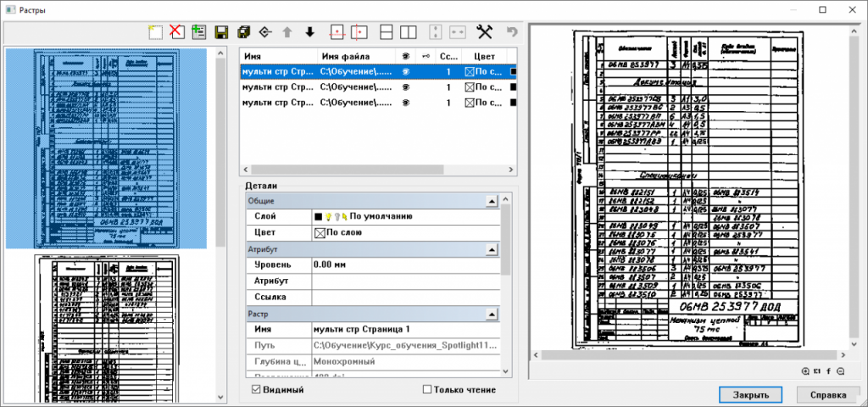Click the Путь file path value

point(406,346)
